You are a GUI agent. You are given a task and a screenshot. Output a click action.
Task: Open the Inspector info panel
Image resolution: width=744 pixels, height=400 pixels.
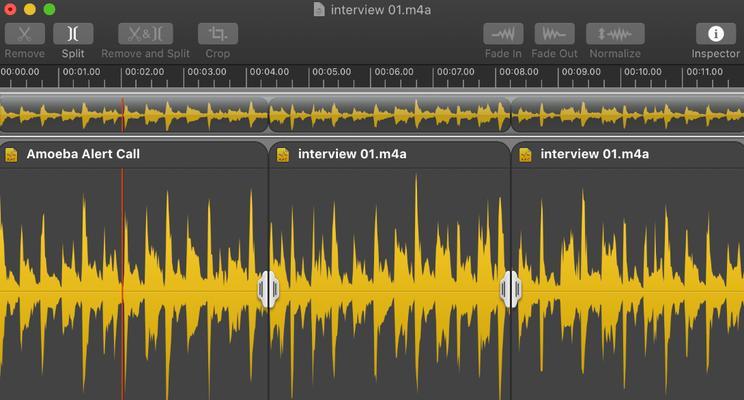(x=716, y=34)
